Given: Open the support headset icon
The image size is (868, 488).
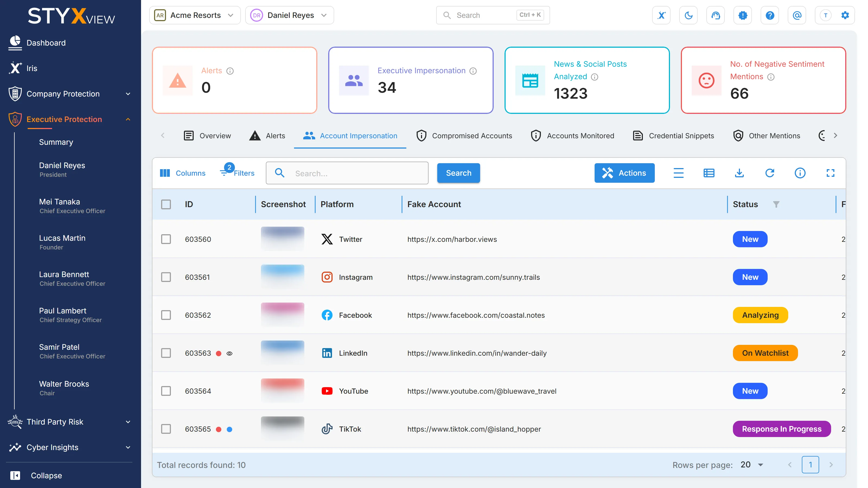Looking at the screenshot, I should pyautogui.click(x=715, y=15).
